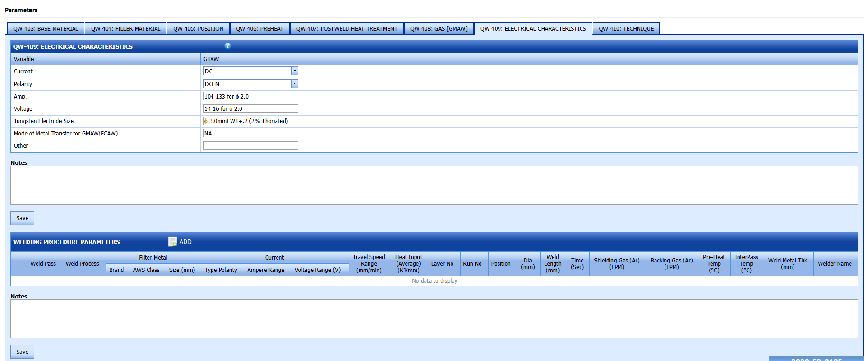Viewport: 868px width, 361px height.
Task: Click the ADD icon in Welding Procedure Parameters
Action: tap(173, 242)
